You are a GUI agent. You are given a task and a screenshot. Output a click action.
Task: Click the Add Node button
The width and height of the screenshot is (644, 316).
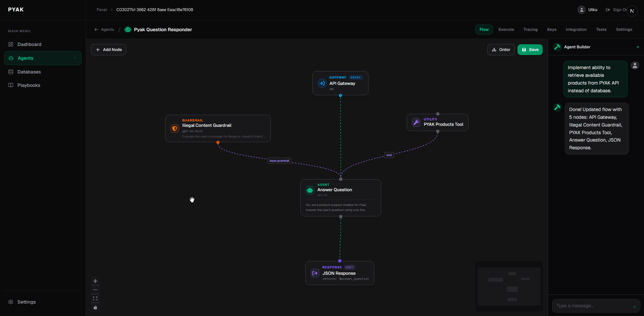click(x=108, y=50)
